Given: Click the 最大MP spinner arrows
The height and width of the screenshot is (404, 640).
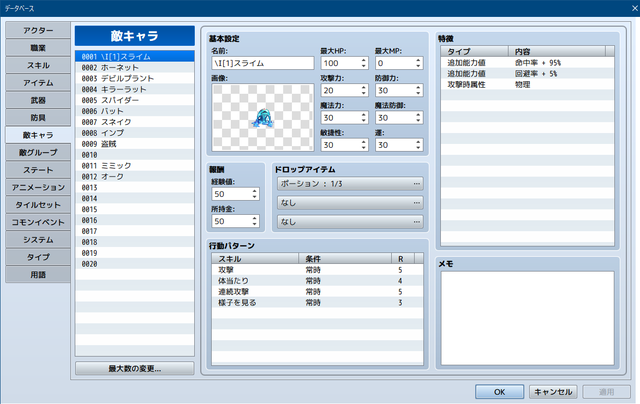Looking at the screenshot, I should [418, 63].
